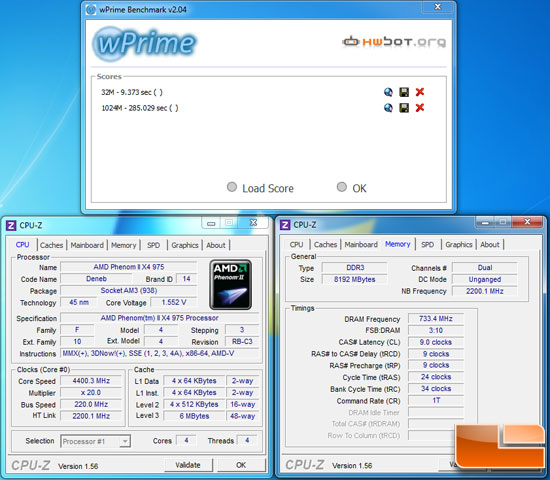Click the Core Speed value '4400.3 MHz'
550x480 pixels.
click(x=91, y=381)
